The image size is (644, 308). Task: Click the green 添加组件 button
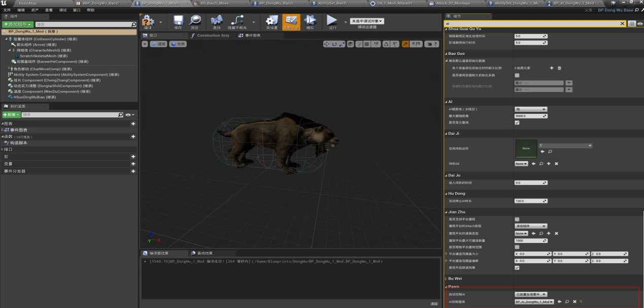pos(18,24)
